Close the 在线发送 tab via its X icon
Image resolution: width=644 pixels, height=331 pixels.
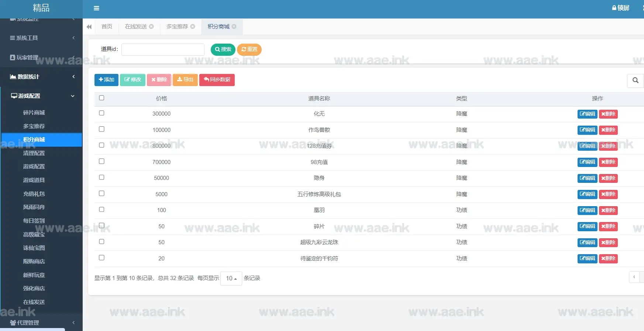(151, 27)
